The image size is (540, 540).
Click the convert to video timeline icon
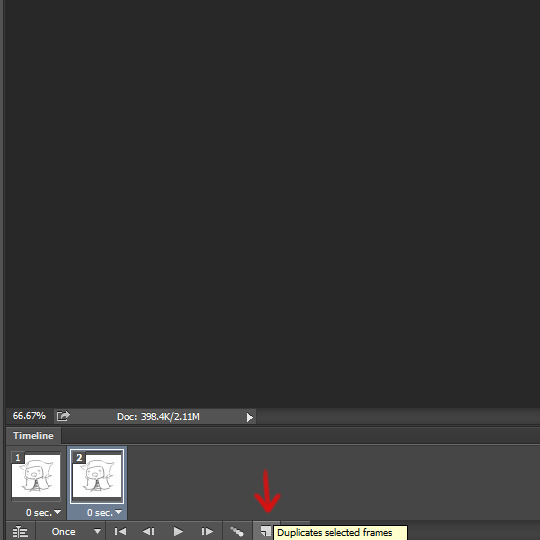(x=20, y=532)
